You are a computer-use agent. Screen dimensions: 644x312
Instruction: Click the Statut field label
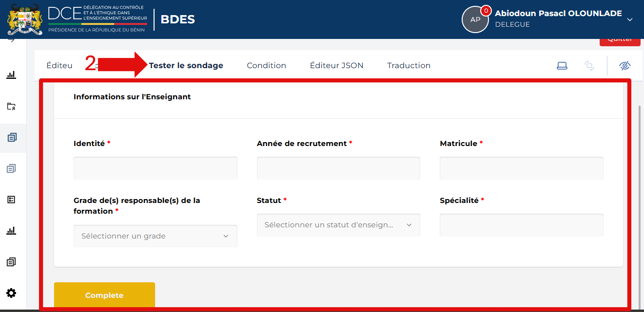pos(269,201)
